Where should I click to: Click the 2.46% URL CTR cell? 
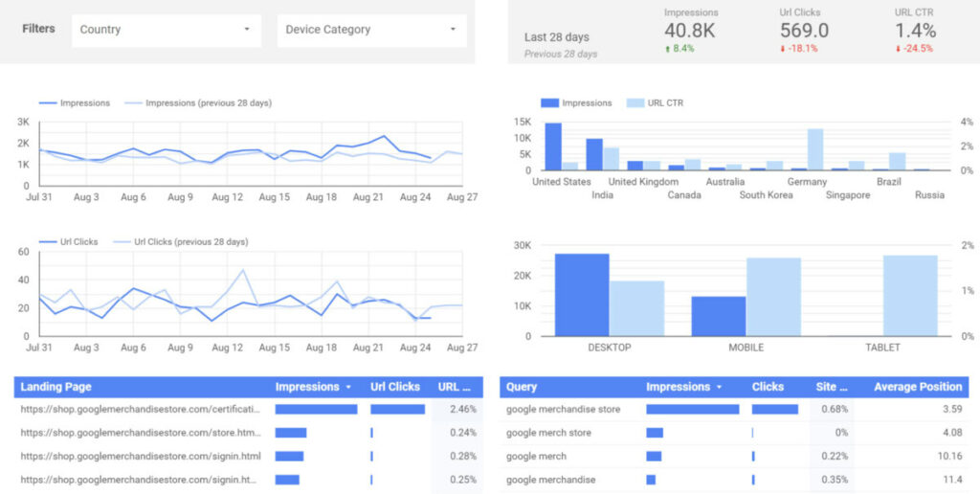coord(462,409)
